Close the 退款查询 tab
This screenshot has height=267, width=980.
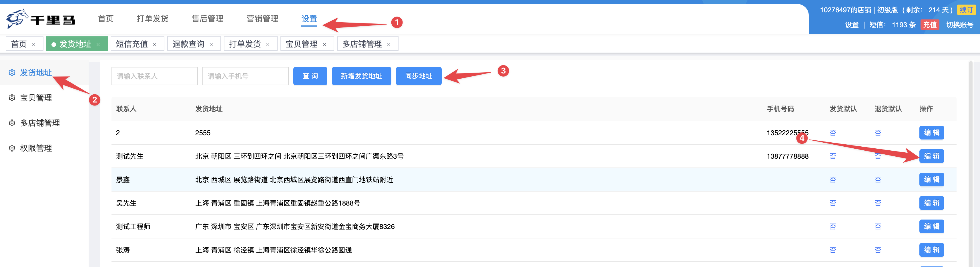(x=211, y=45)
